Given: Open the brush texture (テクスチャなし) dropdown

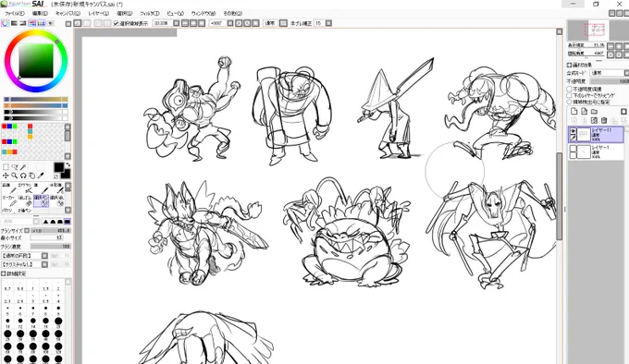Looking at the screenshot, I should pyautogui.click(x=44, y=264).
